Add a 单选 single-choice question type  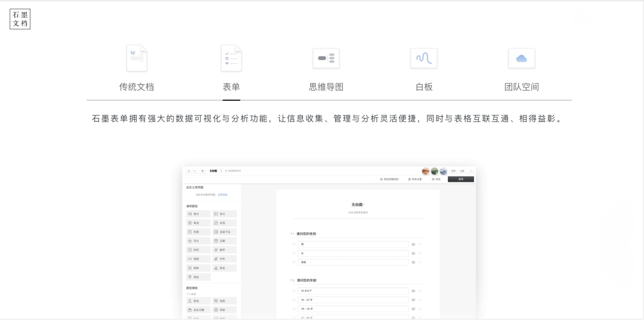tap(199, 223)
